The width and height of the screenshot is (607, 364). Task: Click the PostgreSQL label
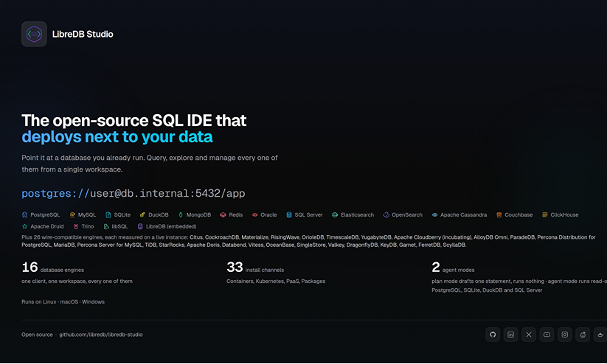point(45,214)
